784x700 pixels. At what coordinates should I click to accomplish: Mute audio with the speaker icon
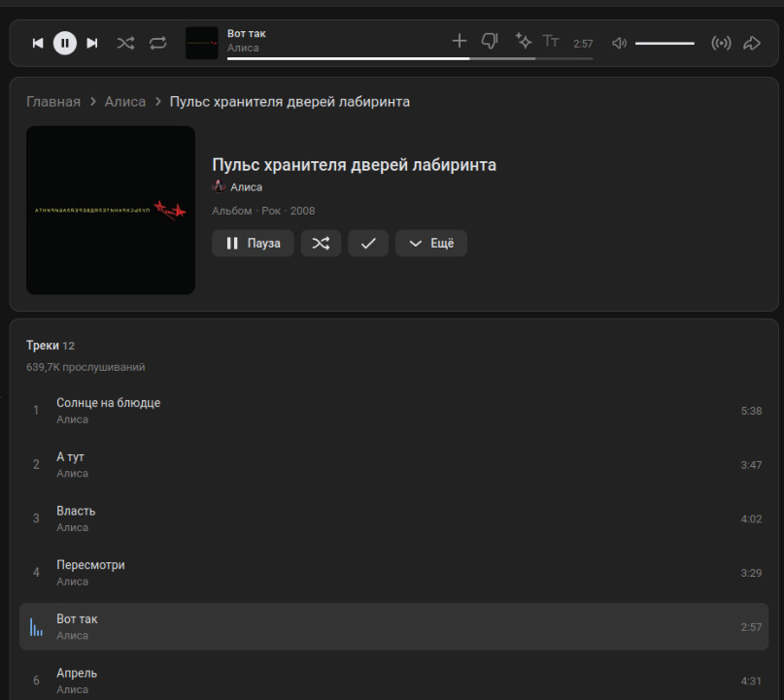click(x=619, y=43)
